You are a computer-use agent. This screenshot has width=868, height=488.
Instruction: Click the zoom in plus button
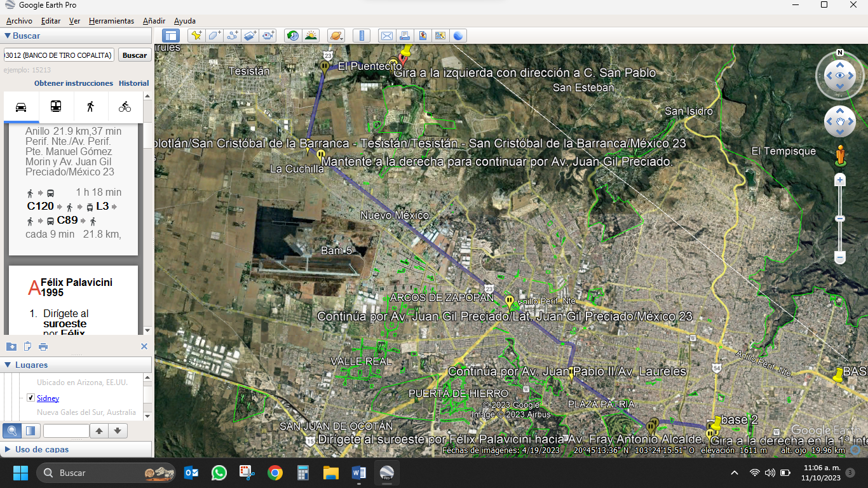point(840,180)
